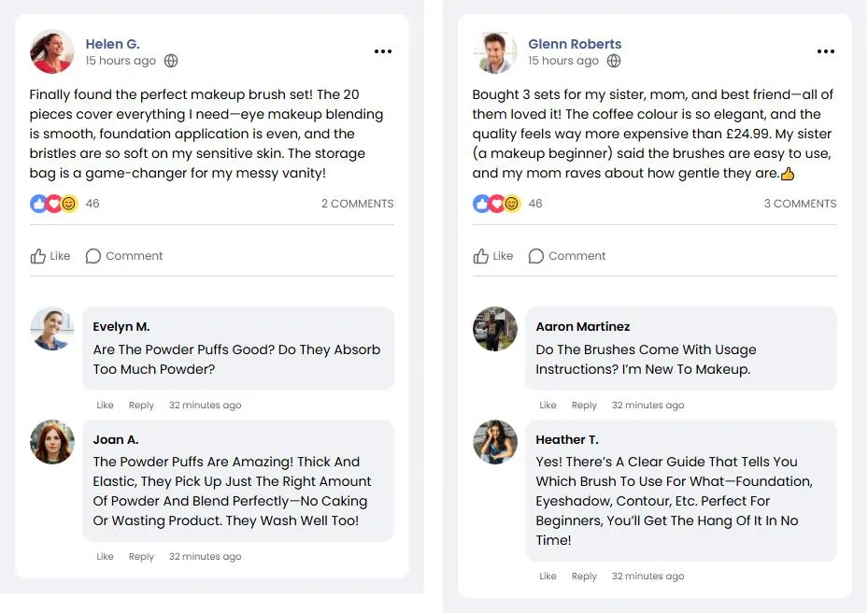Open Glenn Roberts' profile name link

pos(575,44)
